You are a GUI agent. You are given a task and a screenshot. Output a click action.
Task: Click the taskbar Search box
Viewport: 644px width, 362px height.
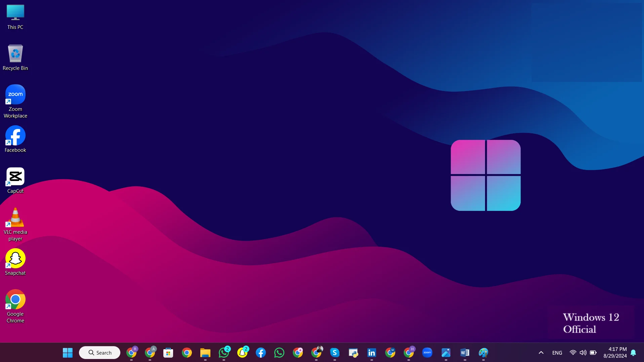tap(100, 353)
